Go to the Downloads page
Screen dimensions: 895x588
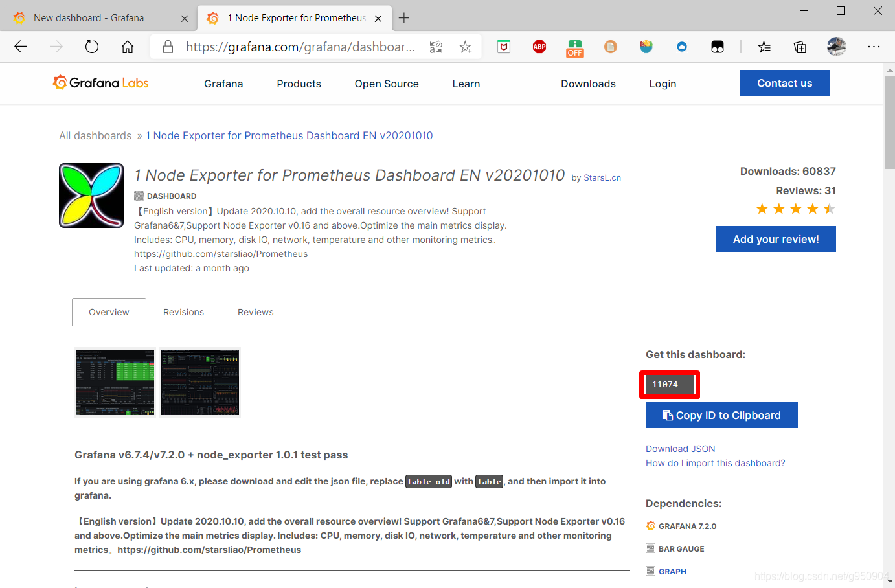point(588,84)
